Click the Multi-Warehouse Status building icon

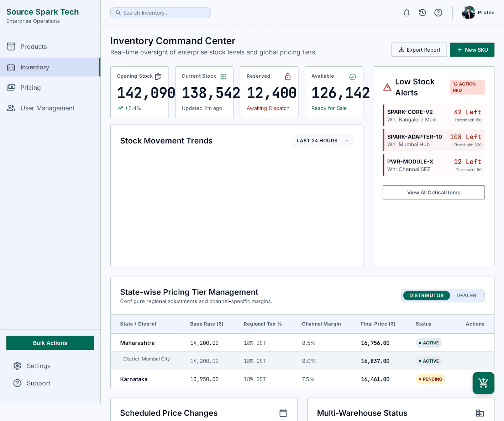coord(480,413)
